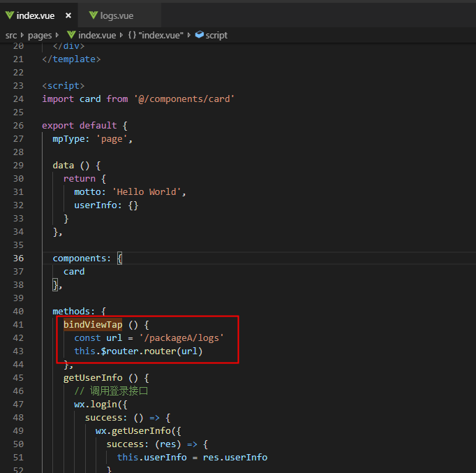The height and width of the screenshot is (473, 476).
Task: Close the index.vue tab
Action: pyautogui.click(x=68, y=15)
